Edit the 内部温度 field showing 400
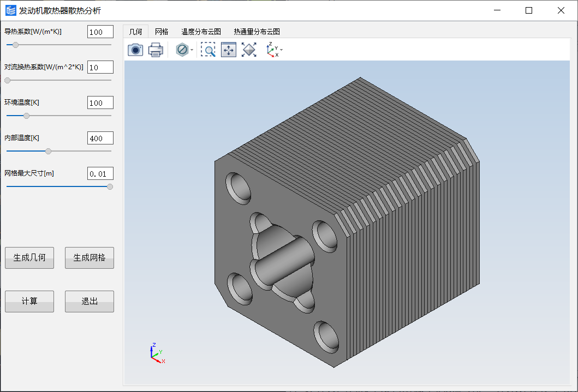The width and height of the screenshot is (578, 392). click(x=100, y=138)
